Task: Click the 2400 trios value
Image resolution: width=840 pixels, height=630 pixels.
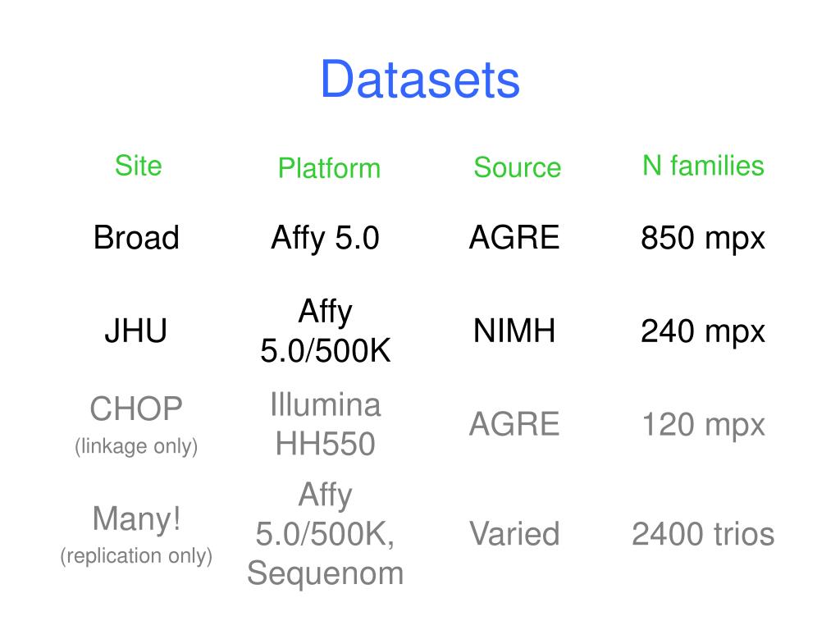Action: pos(703,534)
